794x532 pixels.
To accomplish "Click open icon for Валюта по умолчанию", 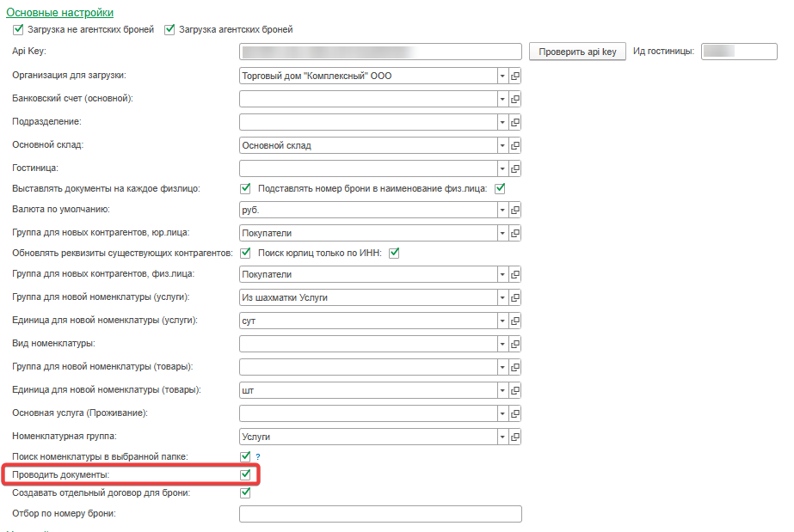I will tap(516, 210).
